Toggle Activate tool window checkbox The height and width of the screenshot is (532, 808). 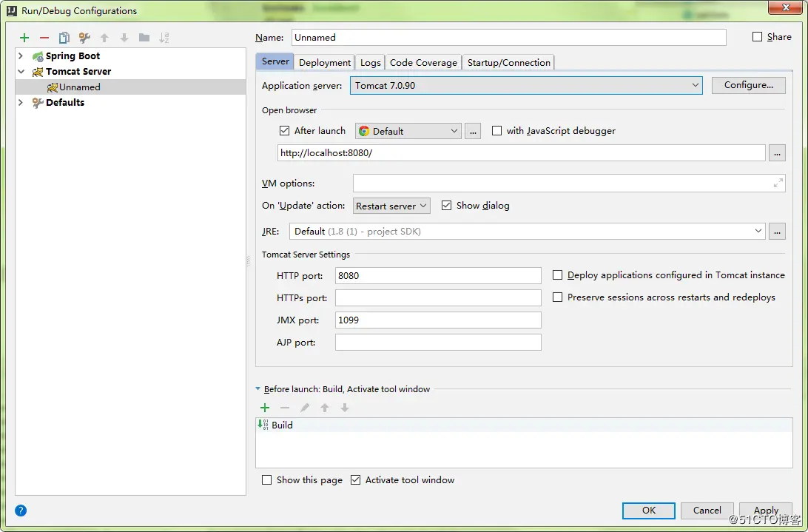pos(356,480)
